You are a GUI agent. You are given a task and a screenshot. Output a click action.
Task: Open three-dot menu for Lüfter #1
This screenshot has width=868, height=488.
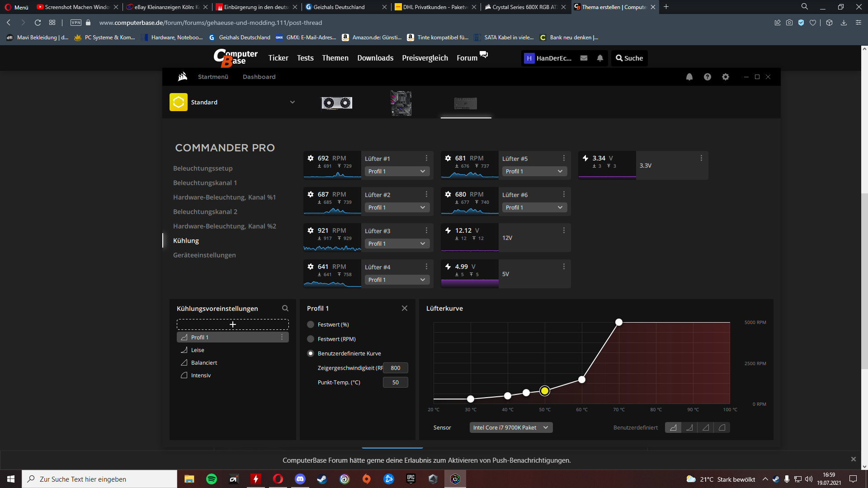pyautogui.click(x=426, y=158)
